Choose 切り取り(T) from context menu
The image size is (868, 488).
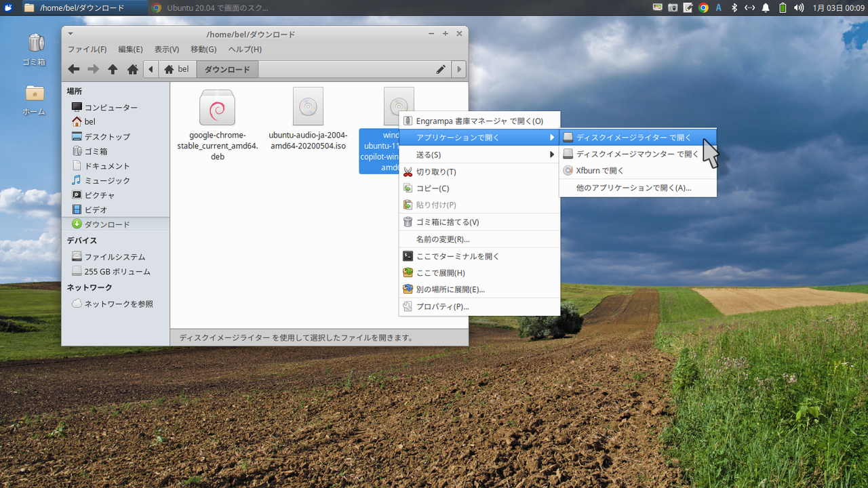tap(479, 172)
